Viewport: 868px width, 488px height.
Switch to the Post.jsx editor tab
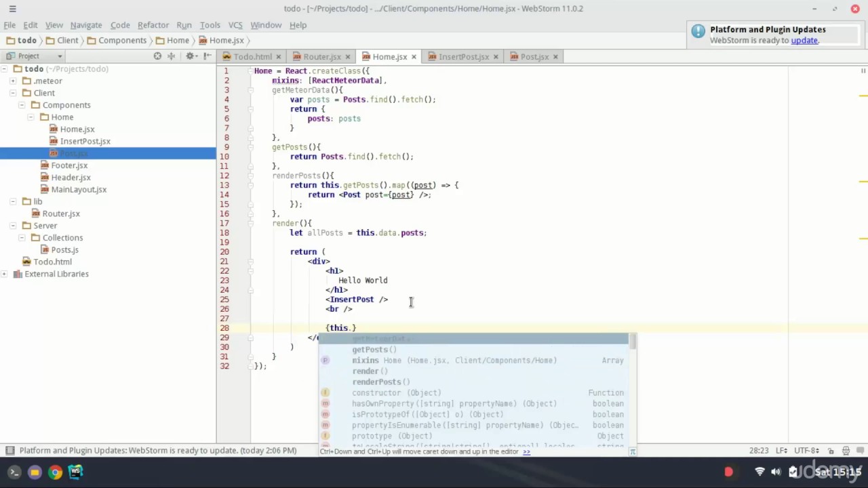(x=534, y=57)
